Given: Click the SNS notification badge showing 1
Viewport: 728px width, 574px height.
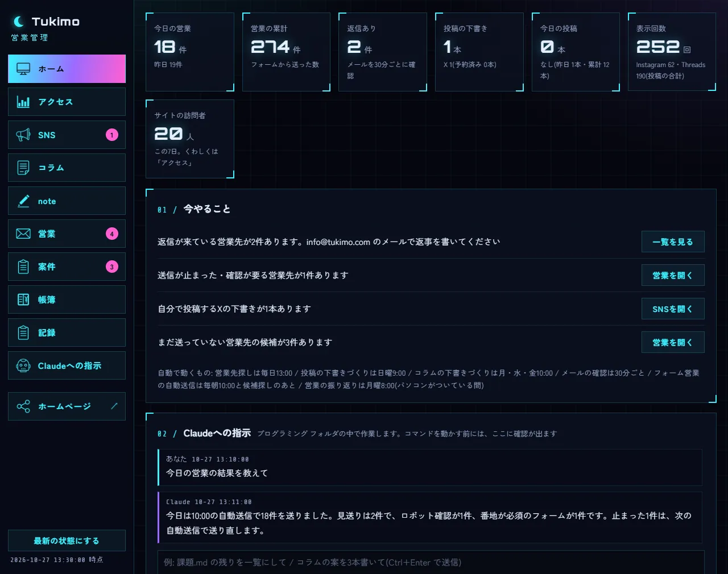Looking at the screenshot, I should click(x=112, y=135).
